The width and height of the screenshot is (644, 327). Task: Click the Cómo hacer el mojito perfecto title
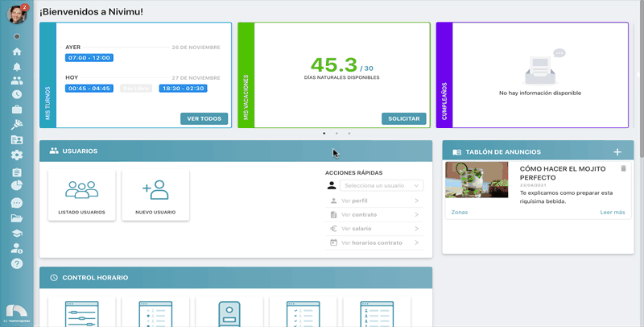click(x=563, y=173)
